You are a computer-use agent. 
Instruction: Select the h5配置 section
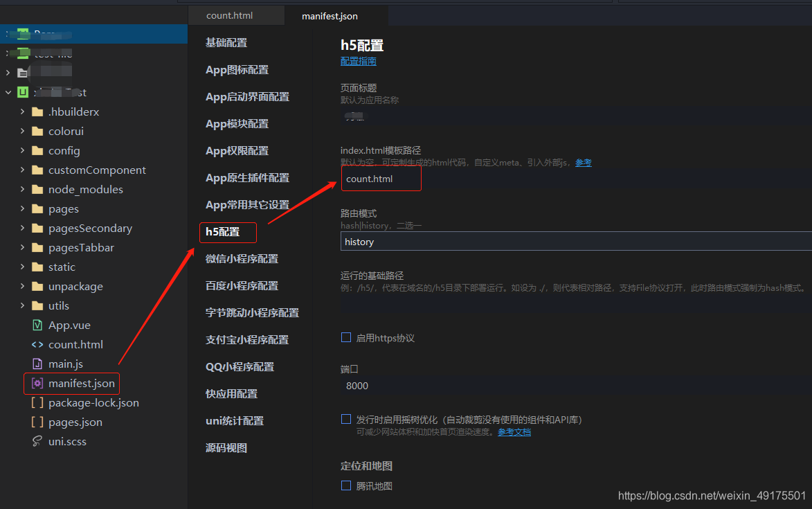[x=223, y=232]
